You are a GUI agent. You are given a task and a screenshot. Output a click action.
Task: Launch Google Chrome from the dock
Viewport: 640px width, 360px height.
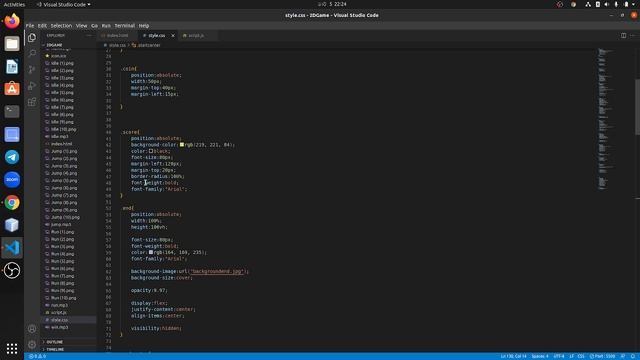coord(12,202)
